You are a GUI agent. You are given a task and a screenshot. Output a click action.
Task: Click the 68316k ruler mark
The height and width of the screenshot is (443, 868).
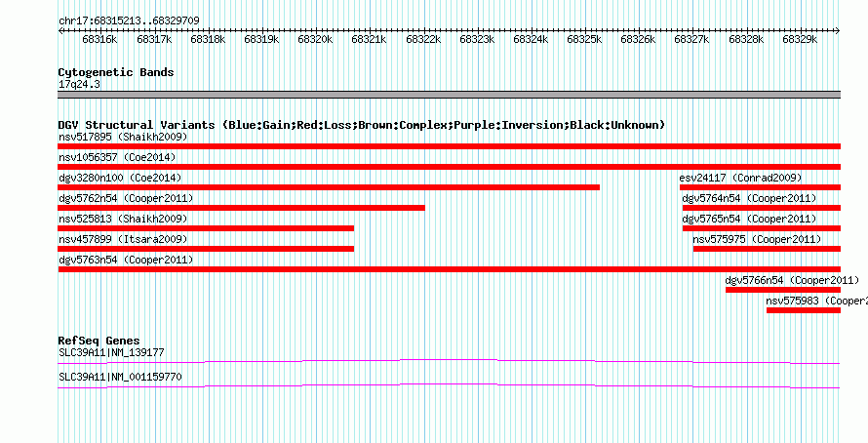(99, 40)
